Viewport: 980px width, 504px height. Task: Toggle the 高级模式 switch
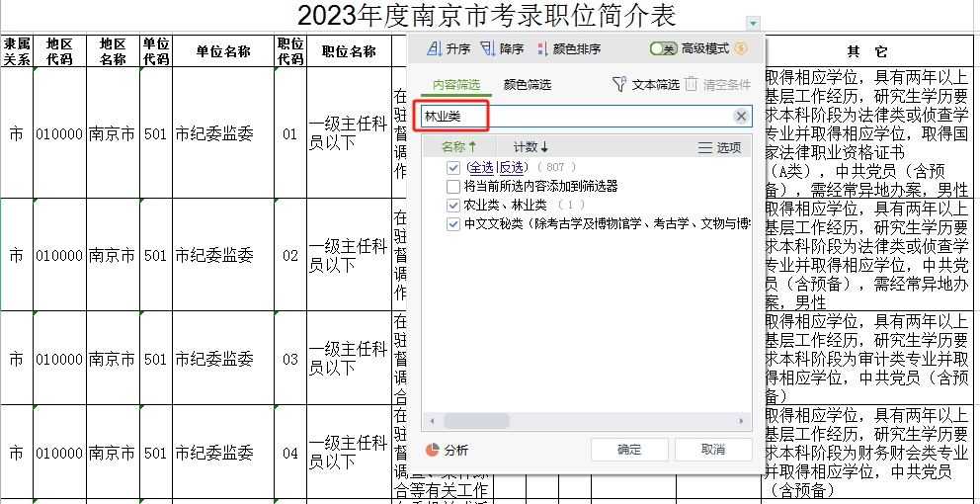(663, 48)
